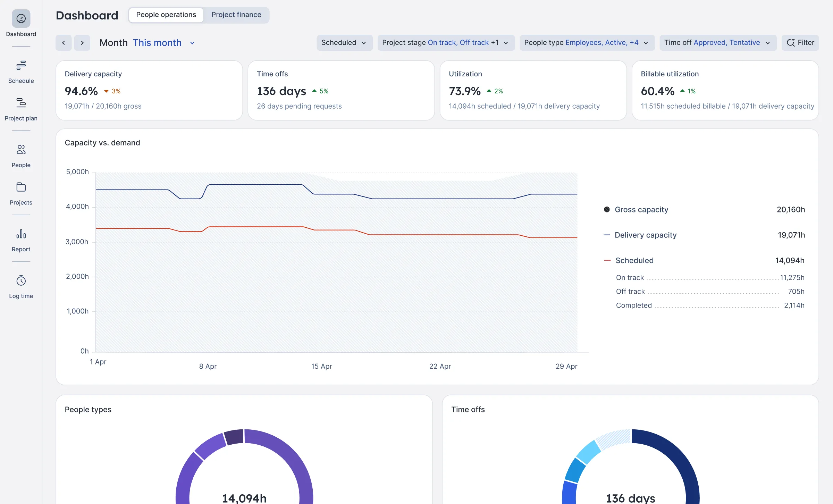Switch to the Project finance tab

tap(236, 15)
